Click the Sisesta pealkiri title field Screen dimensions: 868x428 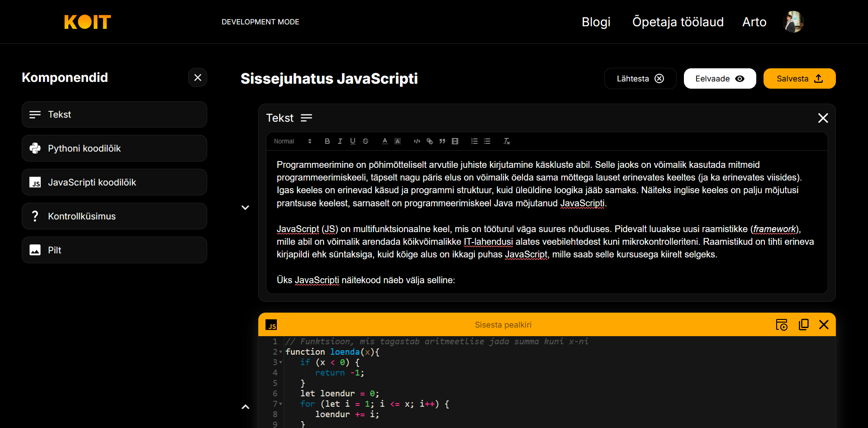coord(503,325)
